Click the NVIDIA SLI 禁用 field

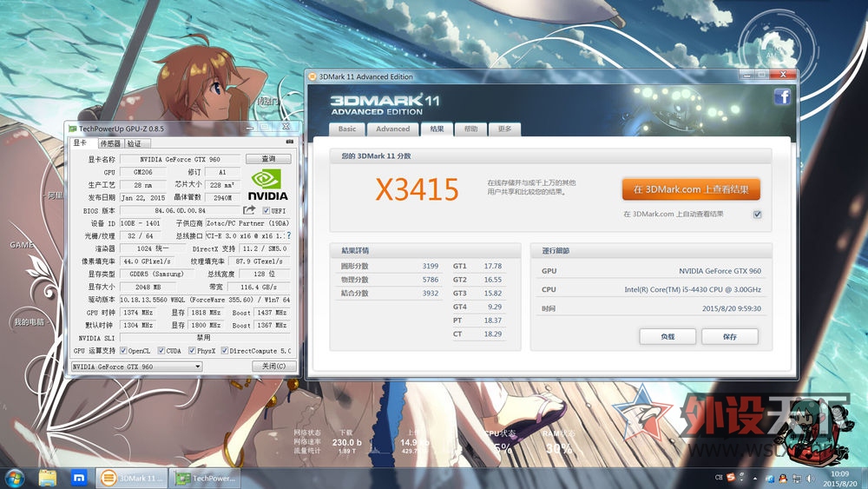[205, 338]
